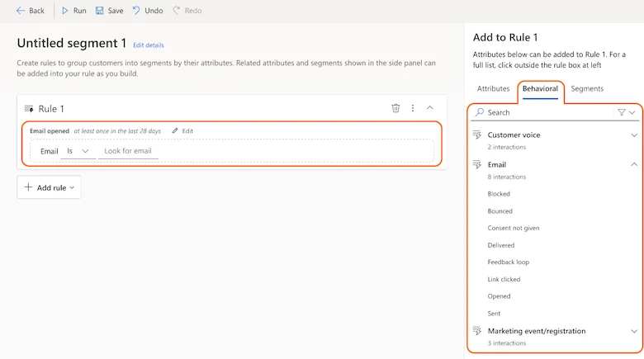The image size is (644, 359).
Task: Open Rule 1 more options menu
Action: tap(413, 108)
